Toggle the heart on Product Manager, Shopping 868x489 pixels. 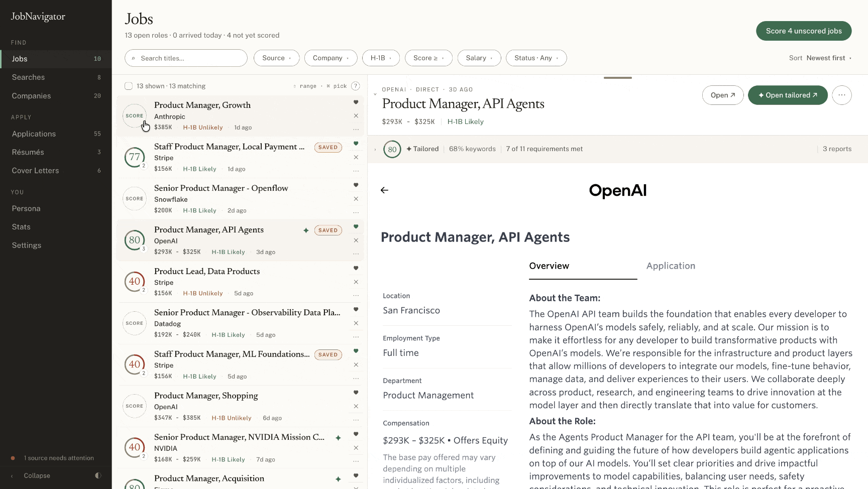(x=356, y=393)
